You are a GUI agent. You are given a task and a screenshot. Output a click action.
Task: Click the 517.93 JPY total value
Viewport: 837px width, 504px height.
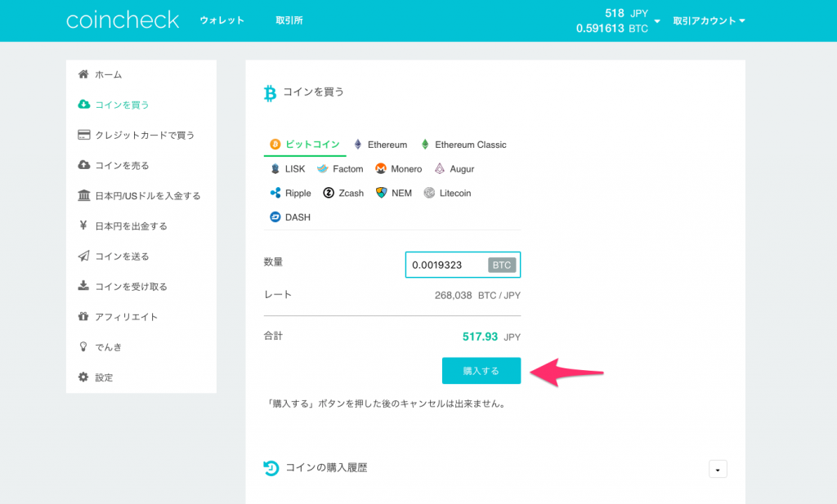pyautogui.click(x=491, y=337)
